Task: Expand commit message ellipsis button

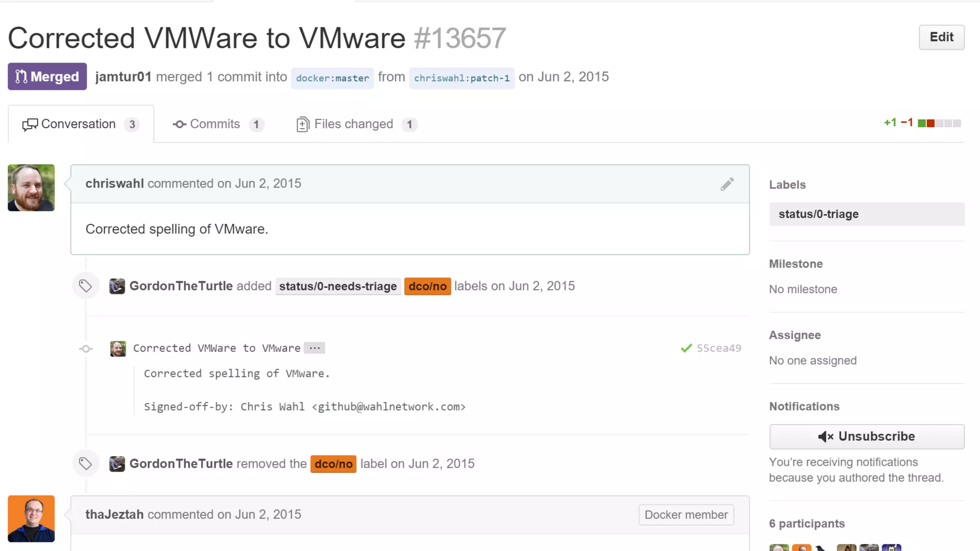Action: (314, 348)
